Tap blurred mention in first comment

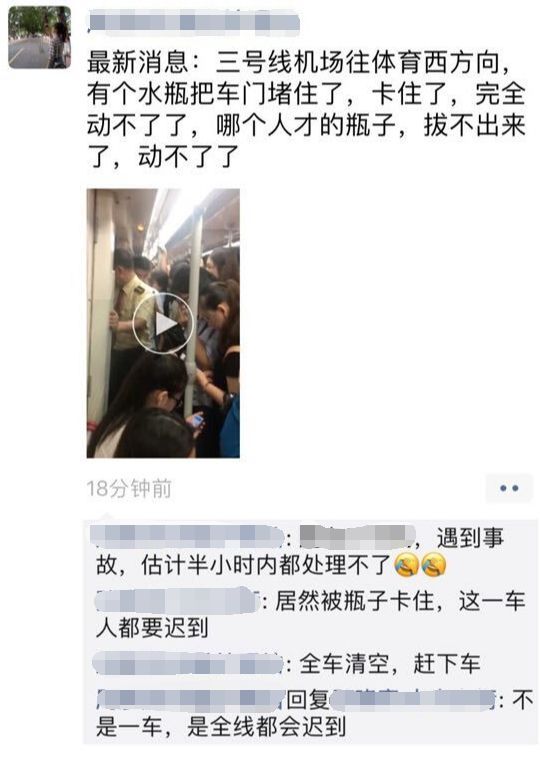(358, 537)
